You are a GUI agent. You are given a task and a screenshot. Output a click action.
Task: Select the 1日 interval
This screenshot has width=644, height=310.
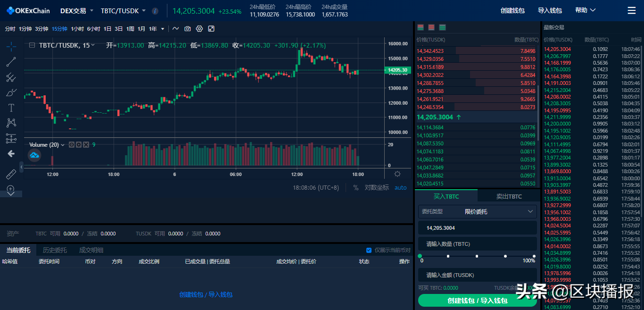pos(107,29)
